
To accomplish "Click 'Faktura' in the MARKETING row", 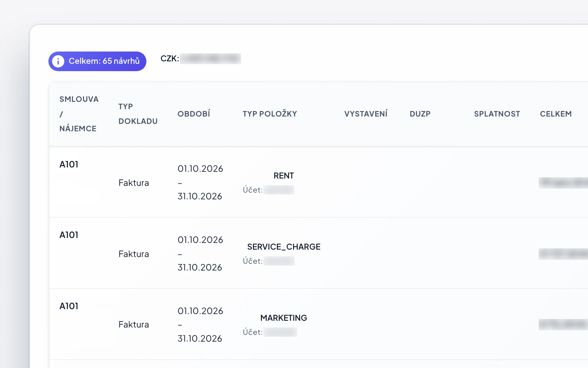I will pyautogui.click(x=134, y=324).
